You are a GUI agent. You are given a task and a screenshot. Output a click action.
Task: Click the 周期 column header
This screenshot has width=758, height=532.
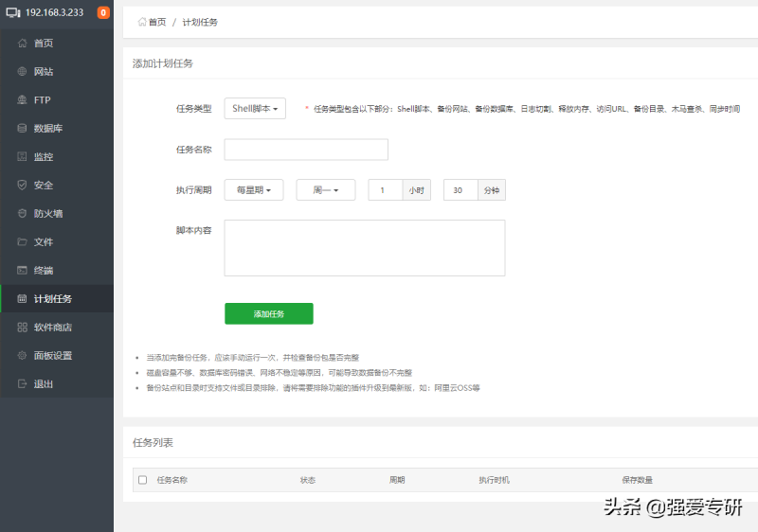pyautogui.click(x=397, y=480)
